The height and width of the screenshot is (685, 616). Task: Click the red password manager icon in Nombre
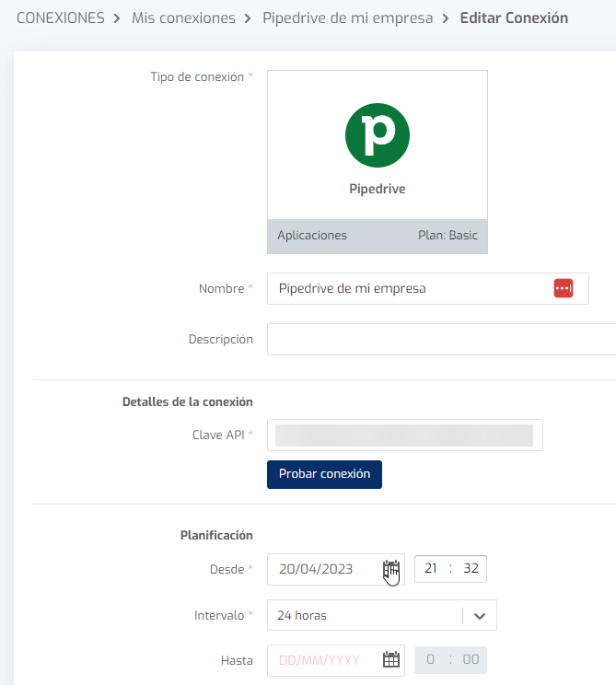coord(564,288)
